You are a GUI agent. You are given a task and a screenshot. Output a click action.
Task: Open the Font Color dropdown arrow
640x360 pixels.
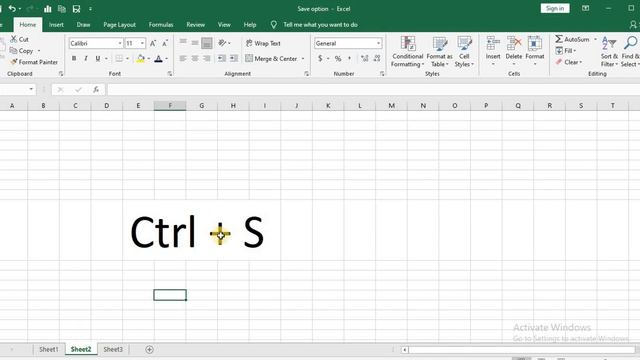pos(166,59)
